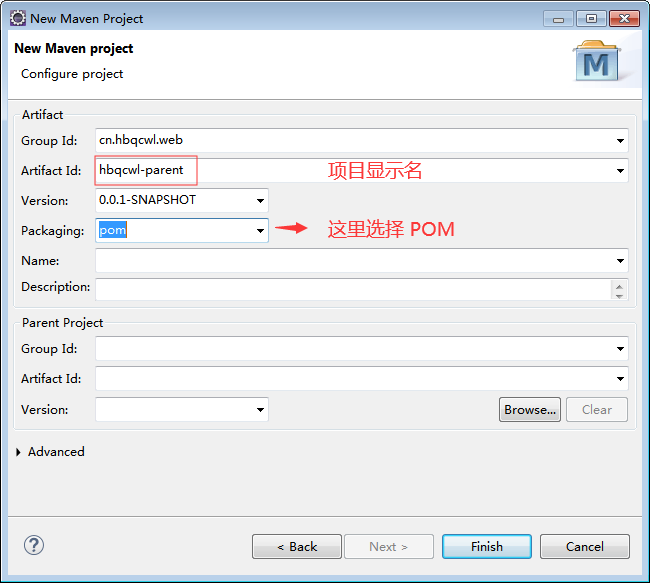The width and height of the screenshot is (650, 583).
Task: Click the Browse... button
Action: coord(529,409)
